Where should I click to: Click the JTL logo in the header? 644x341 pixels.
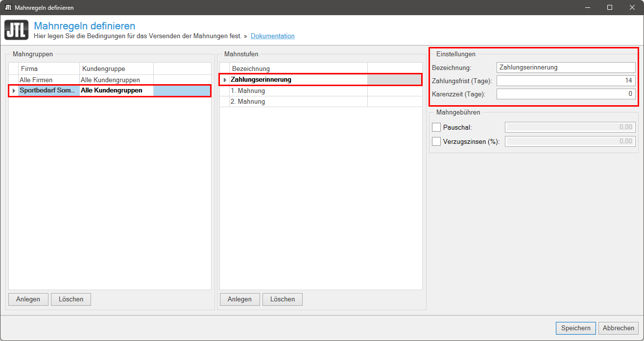(17, 30)
